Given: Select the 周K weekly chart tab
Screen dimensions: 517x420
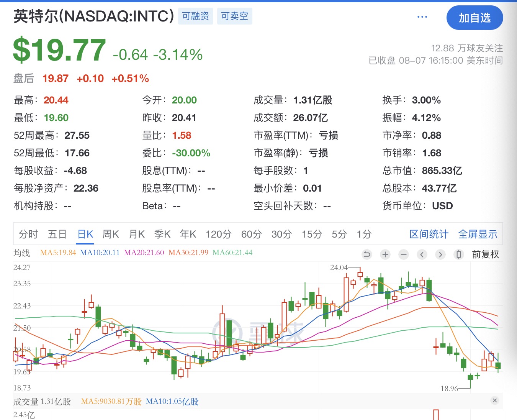Looking at the screenshot, I should coord(111,234).
